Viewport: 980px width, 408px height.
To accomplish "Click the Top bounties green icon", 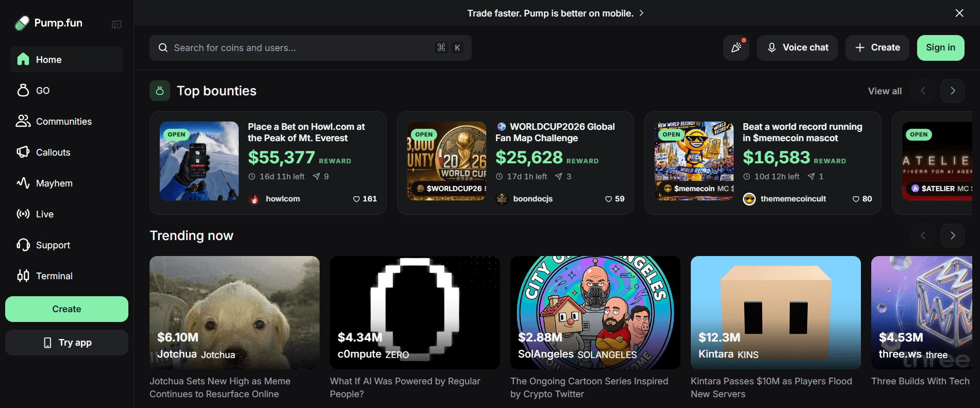I will pyautogui.click(x=160, y=91).
